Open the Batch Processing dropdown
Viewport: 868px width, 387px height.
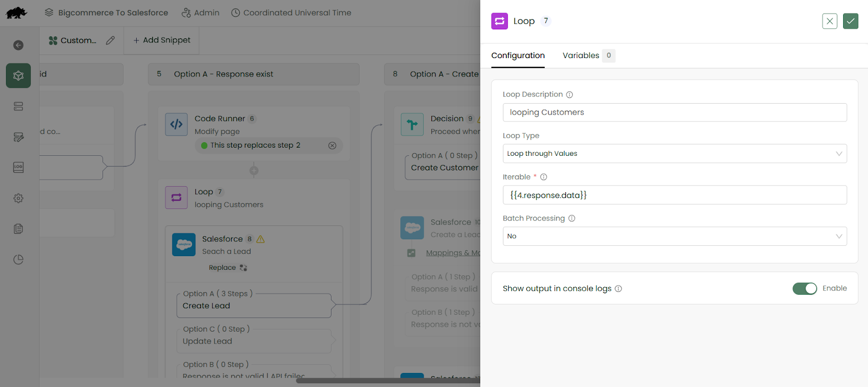[x=675, y=236]
